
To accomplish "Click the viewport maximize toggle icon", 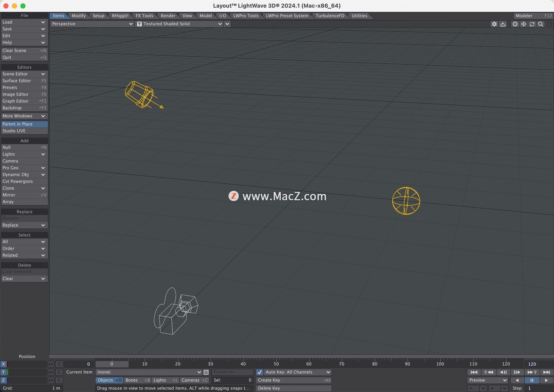I will (x=549, y=24).
